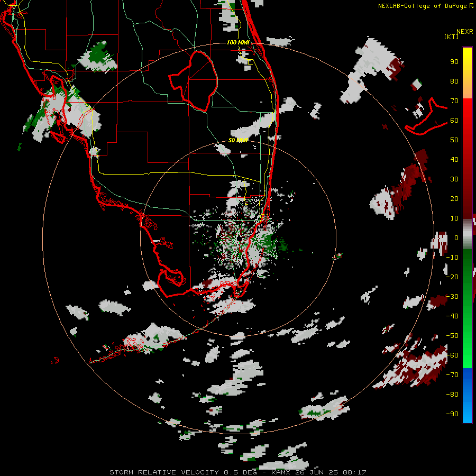The height and width of the screenshot is (476, 476).
Task: Click the 30 value on the velocity scale
Action: (454, 179)
